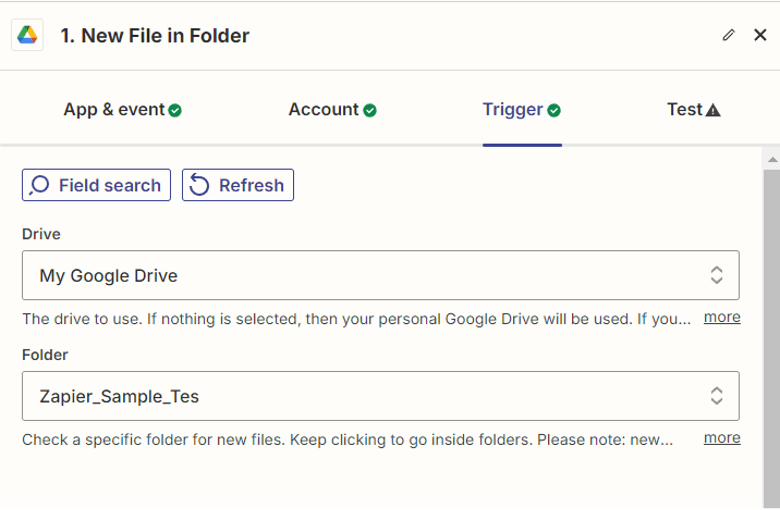Click the more link under Folder description
This screenshot has height=510, width=780.
722,438
